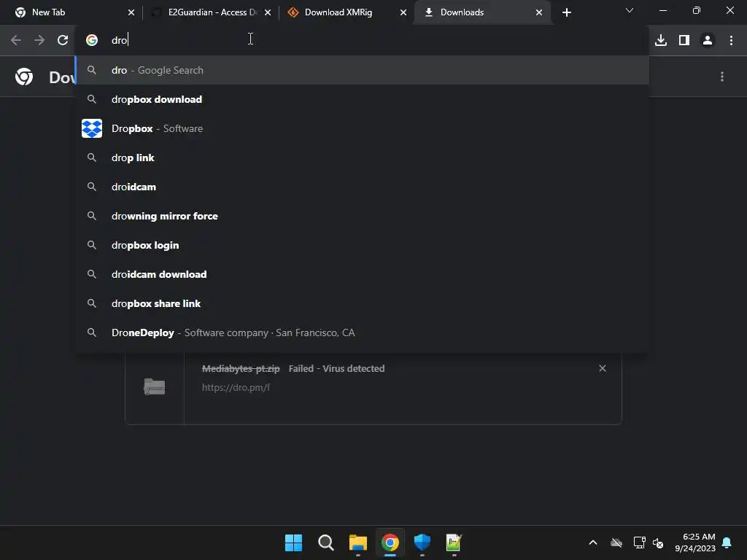Screen dimensions: 747x560
Task: Open the green notepad app in taskbar
Action: 454,542
